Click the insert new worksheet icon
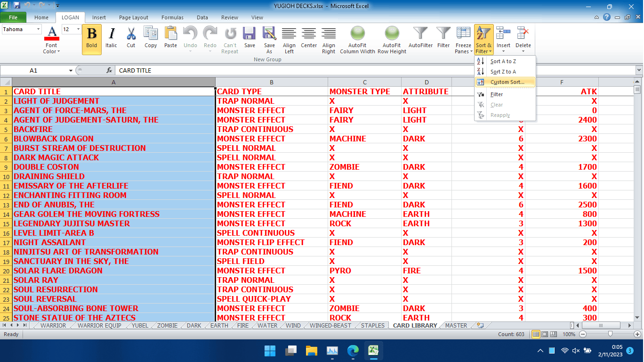The width and height of the screenshot is (644, 362). pyautogui.click(x=480, y=326)
